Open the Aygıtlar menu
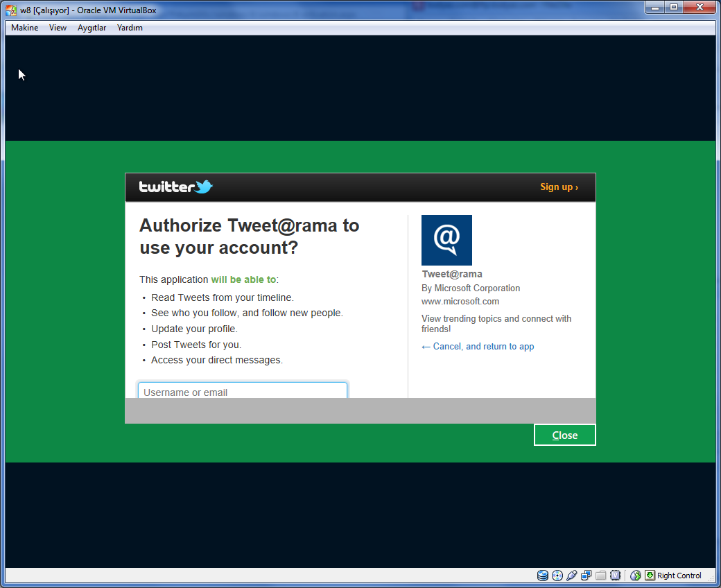 pos(92,28)
